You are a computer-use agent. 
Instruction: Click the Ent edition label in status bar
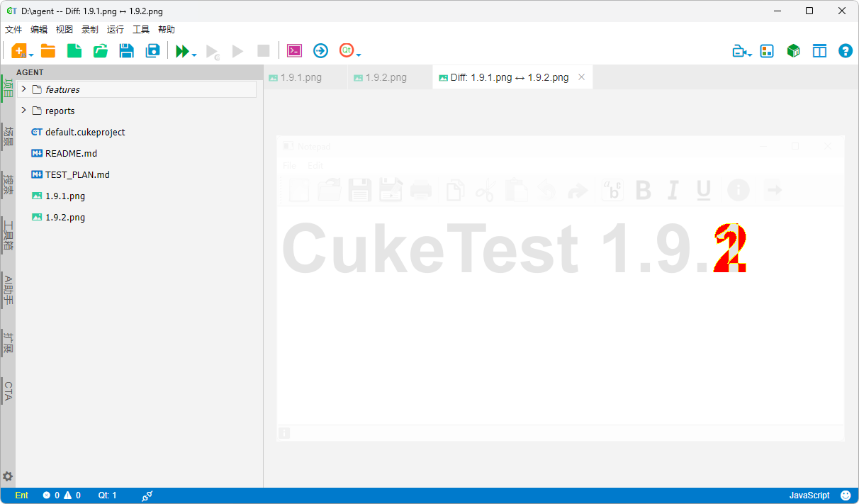point(21,495)
